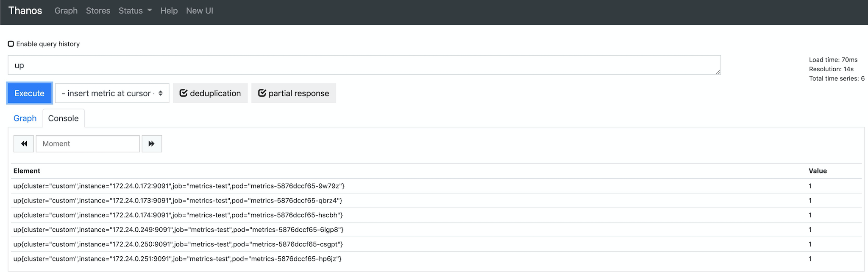
Task: Open Stores in the navigation bar
Action: point(98,11)
